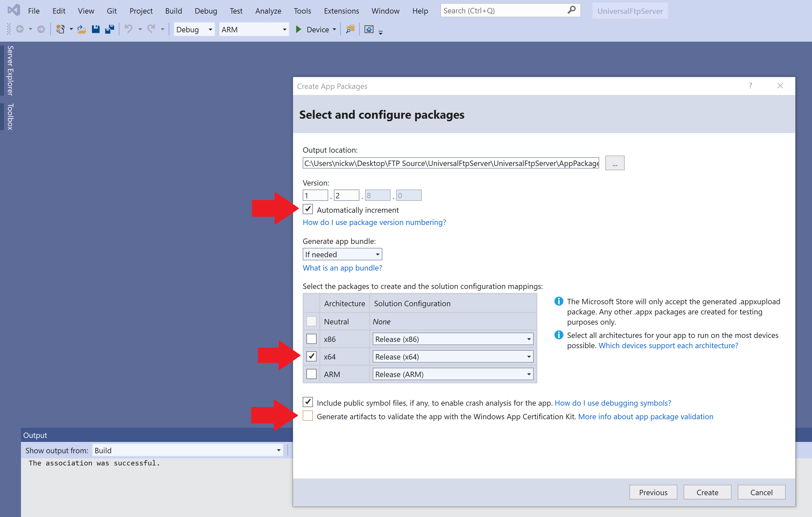Click the Visual Studio logo icon
The height and width of the screenshot is (517, 812).
pyautogui.click(x=14, y=10)
